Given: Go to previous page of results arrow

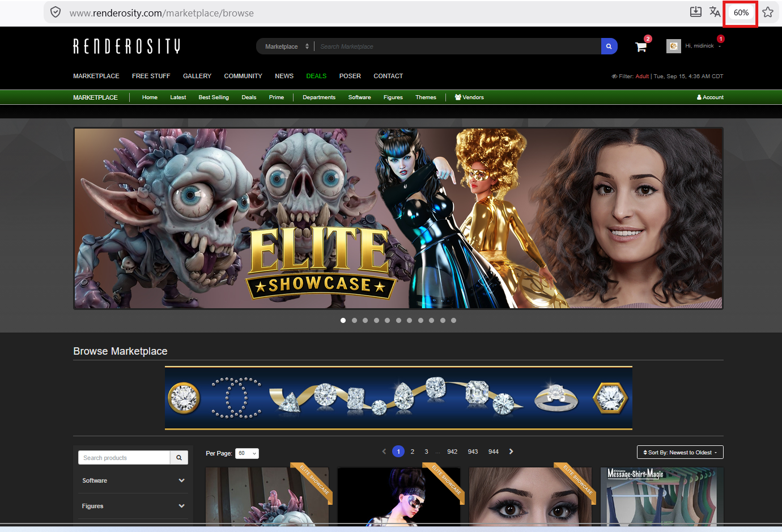Looking at the screenshot, I should pyautogui.click(x=384, y=452).
